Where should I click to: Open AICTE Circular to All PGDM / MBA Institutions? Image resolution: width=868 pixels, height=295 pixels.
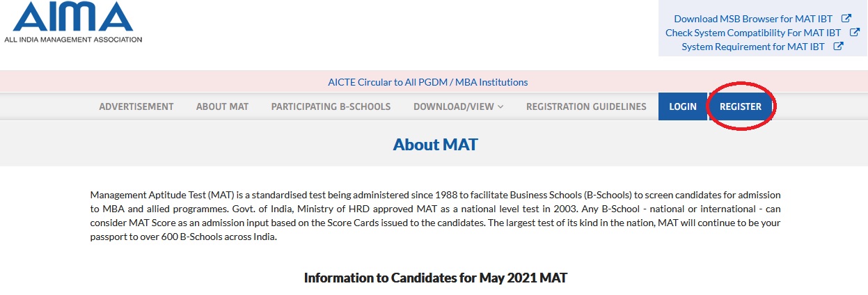(x=428, y=82)
